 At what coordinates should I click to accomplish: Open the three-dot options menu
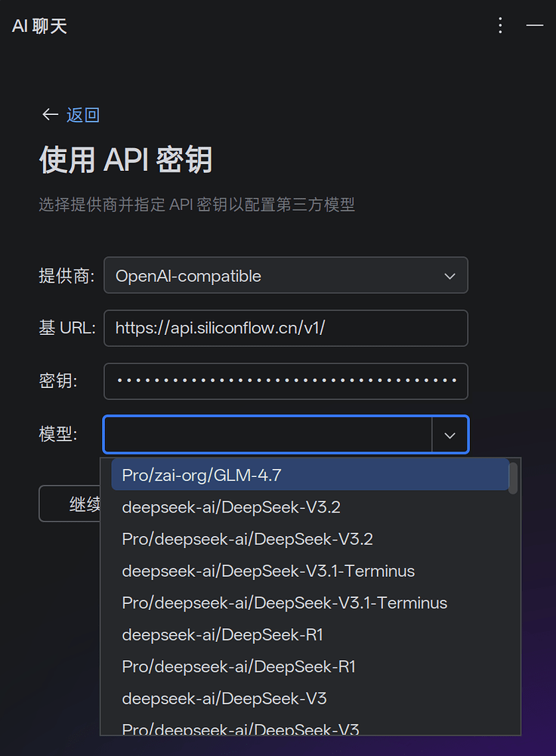tap(500, 25)
